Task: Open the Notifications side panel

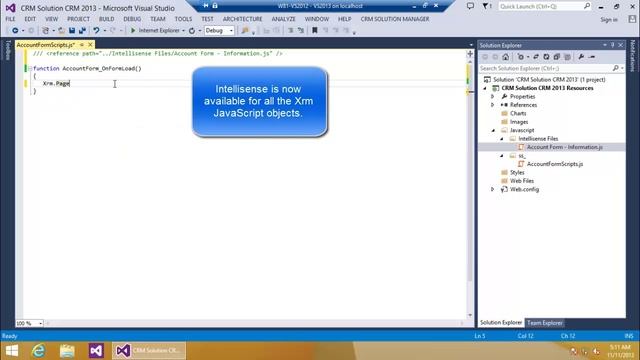Action: [x=633, y=56]
